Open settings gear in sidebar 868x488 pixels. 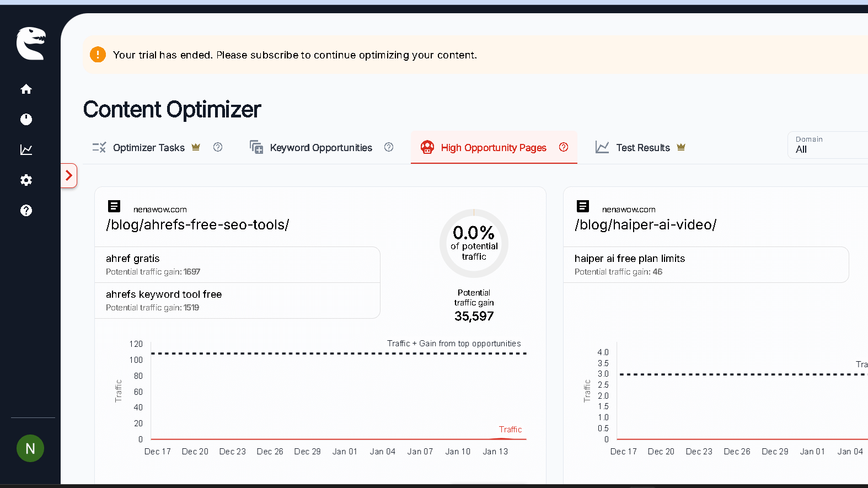pos(26,180)
